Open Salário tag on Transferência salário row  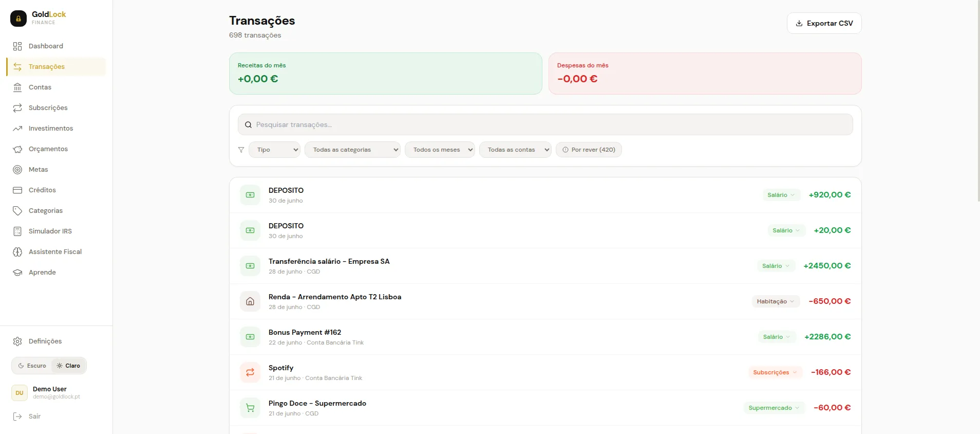[x=776, y=266]
